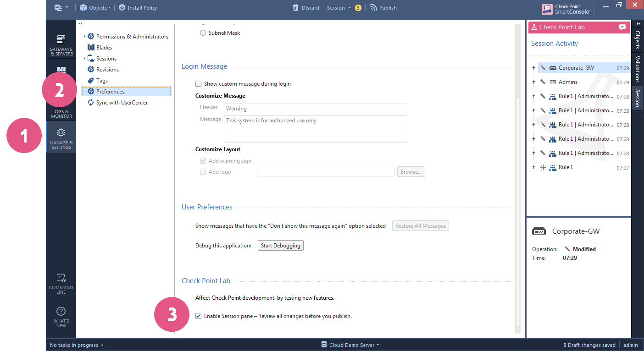644x351 pixels.
Task: Click the 'Modified' operation value
Action: click(x=584, y=249)
